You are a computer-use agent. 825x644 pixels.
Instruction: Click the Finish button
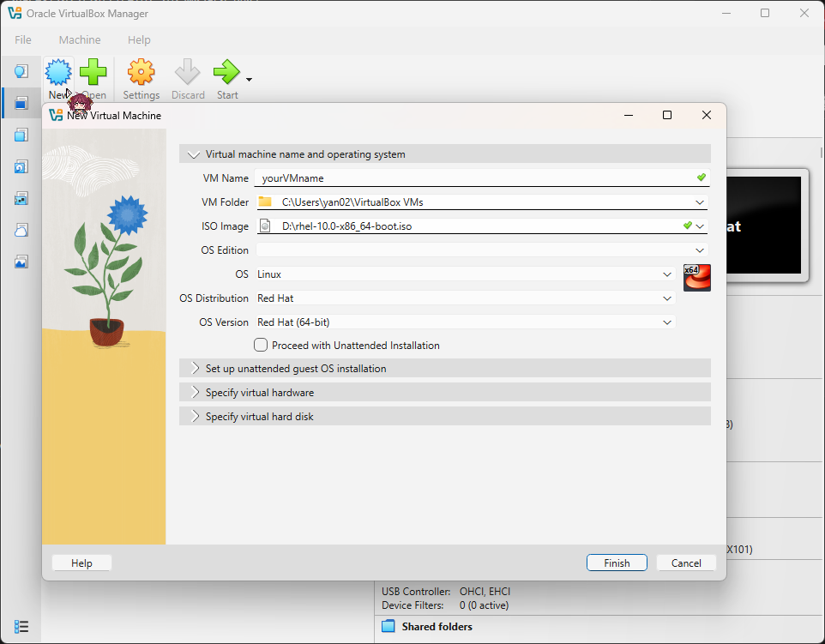click(x=617, y=563)
